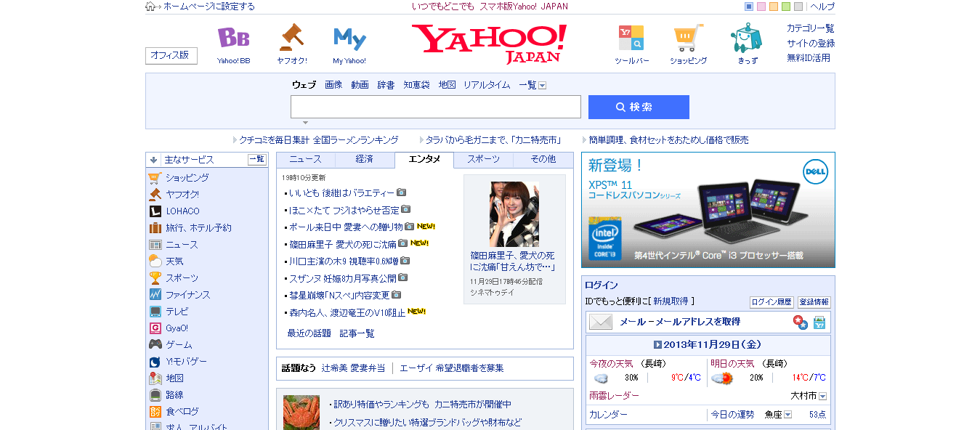This screenshot has width=980, height=430.
Task: Click the Sports trophy icon in sidebar
Action: (x=155, y=277)
